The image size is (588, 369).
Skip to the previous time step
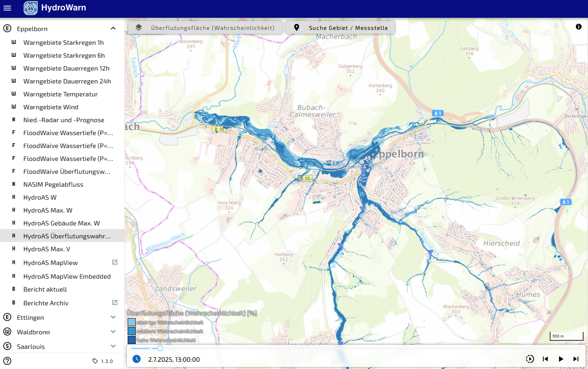coord(545,359)
